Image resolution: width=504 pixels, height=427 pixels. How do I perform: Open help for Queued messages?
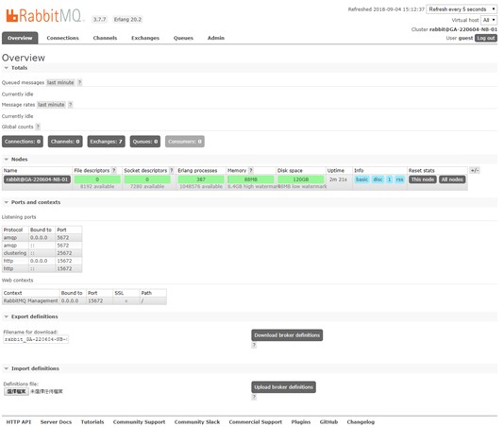pyautogui.click(x=79, y=83)
